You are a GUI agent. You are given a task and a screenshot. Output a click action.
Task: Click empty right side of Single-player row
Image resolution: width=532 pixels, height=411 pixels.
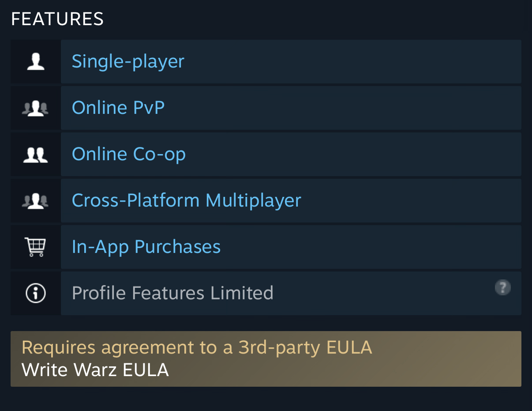coord(397,62)
